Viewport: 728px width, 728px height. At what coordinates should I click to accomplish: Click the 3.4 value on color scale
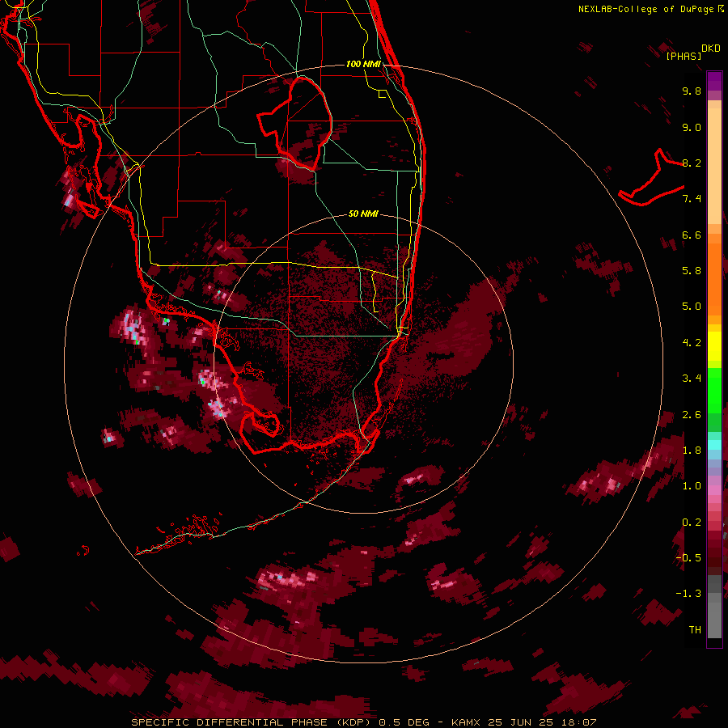pos(692,379)
